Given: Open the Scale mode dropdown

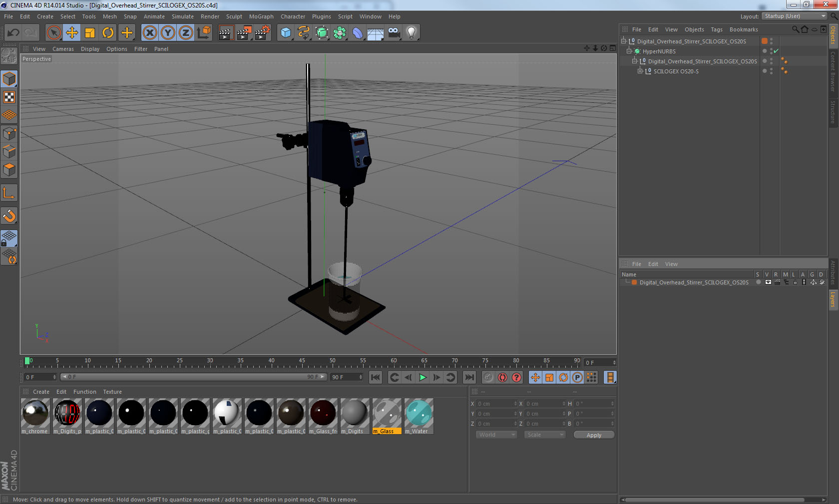Looking at the screenshot, I should 545,435.
